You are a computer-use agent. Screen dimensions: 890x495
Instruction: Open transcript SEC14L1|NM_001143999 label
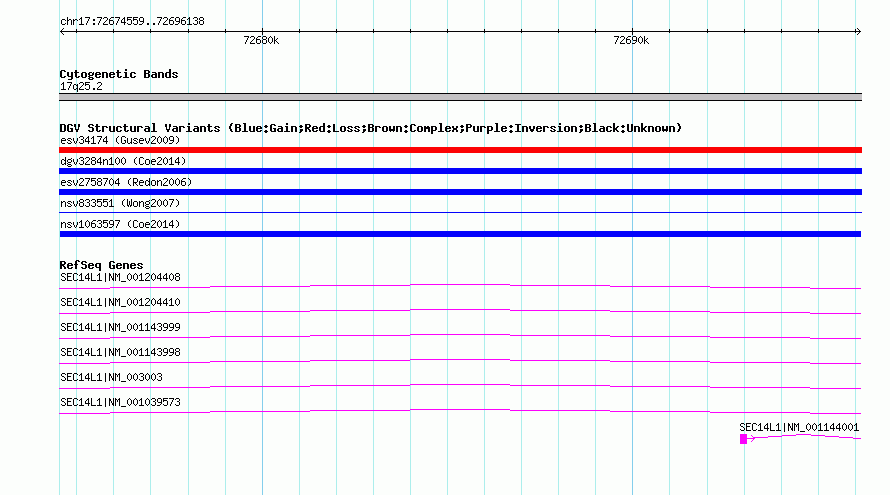[x=120, y=328]
